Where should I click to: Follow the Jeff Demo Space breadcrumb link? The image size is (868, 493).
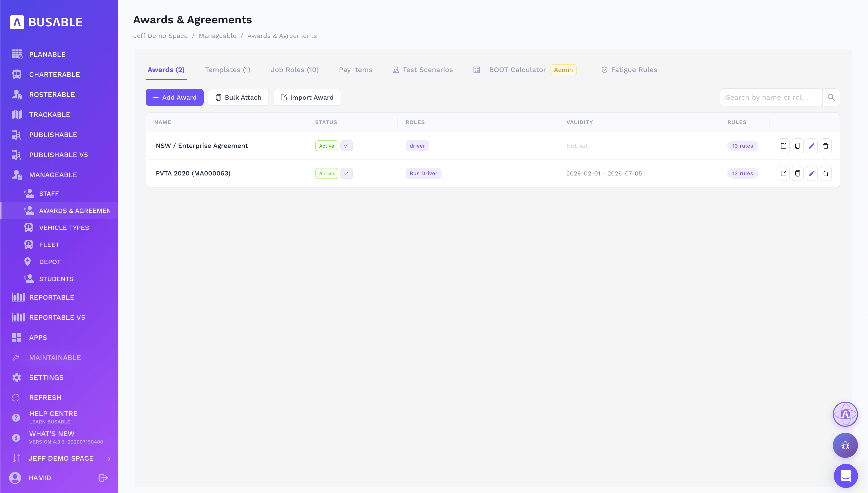(160, 36)
